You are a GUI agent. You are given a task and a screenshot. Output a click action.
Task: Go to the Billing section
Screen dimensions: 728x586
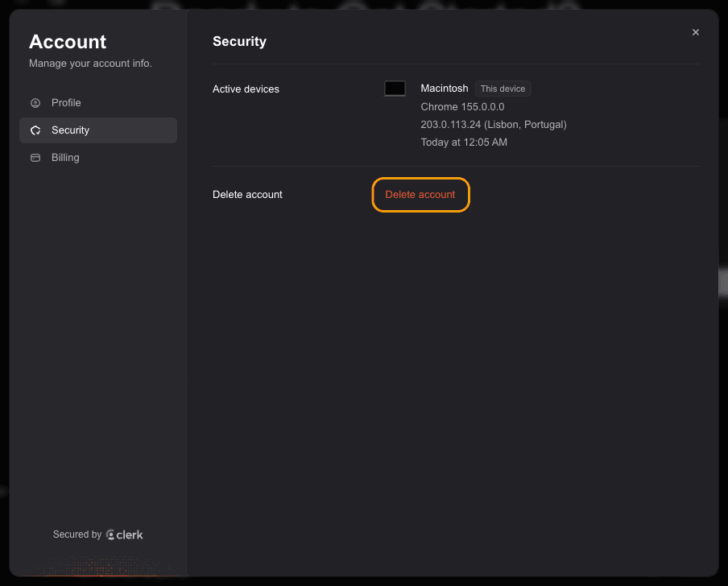[98, 158]
